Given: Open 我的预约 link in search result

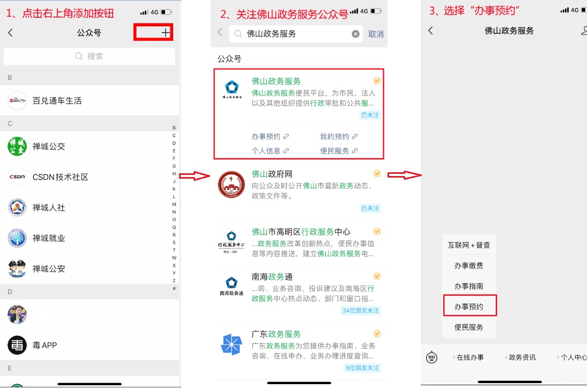Looking at the screenshot, I should [x=339, y=136].
